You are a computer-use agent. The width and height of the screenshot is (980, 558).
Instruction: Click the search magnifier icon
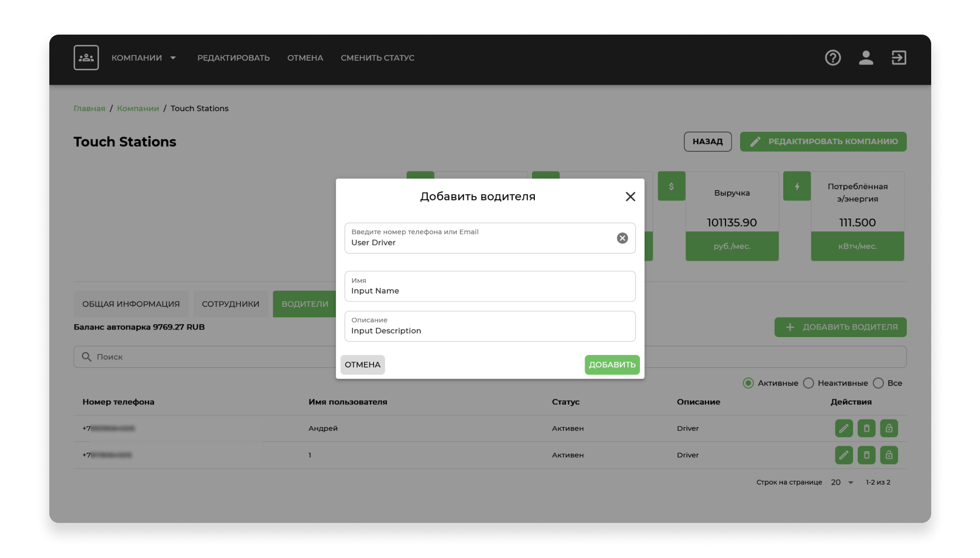(86, 357)
